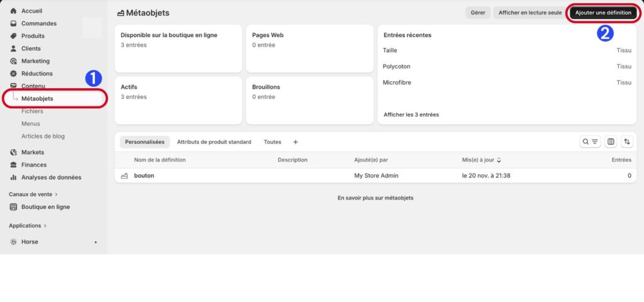Click Afficher les 3 entrées link
The width and height of the screenshot is (644, 302).
click(411, 115)
